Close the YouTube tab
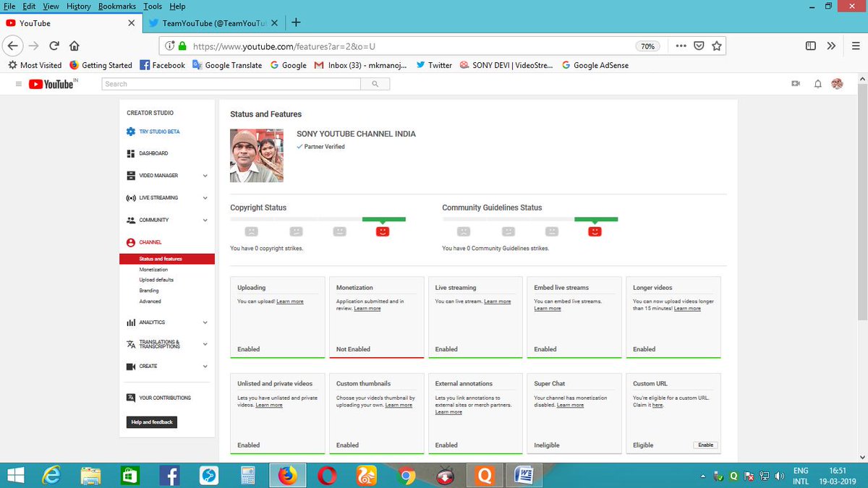The height and width of the screenshot is (488, 868). [x=131, y=23]
